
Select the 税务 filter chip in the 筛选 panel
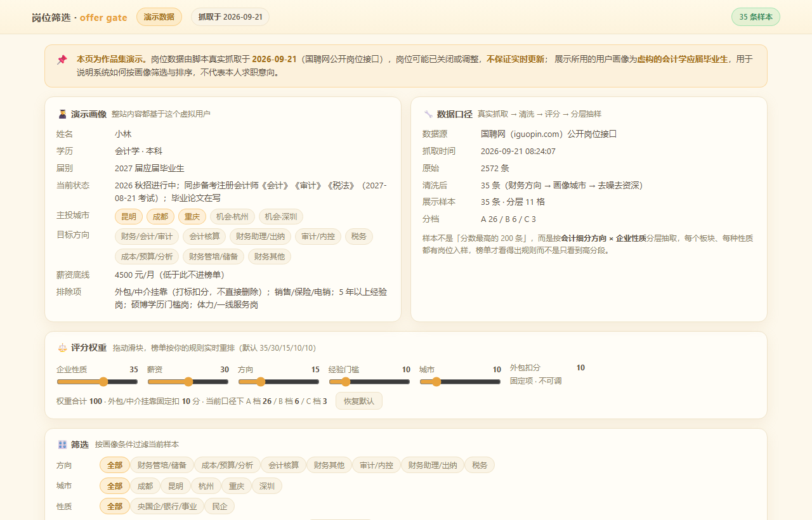pos(480,465)
